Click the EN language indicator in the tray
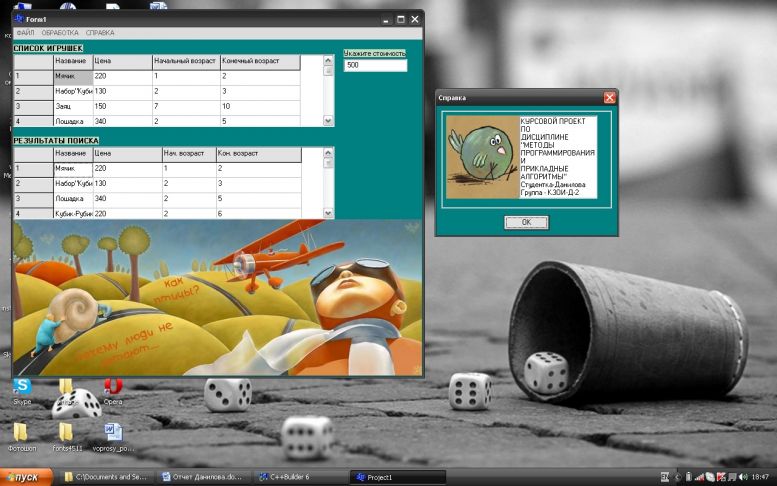 (x=665, y=477)
